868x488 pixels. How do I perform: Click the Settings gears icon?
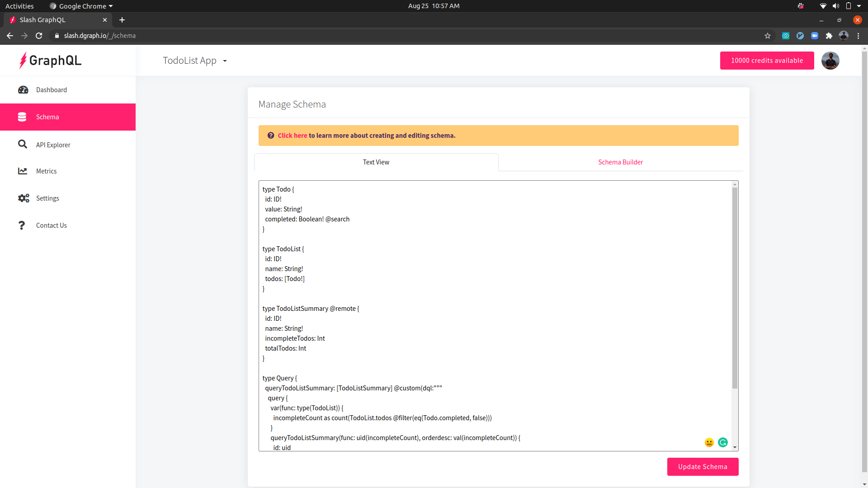coord(24,198)
